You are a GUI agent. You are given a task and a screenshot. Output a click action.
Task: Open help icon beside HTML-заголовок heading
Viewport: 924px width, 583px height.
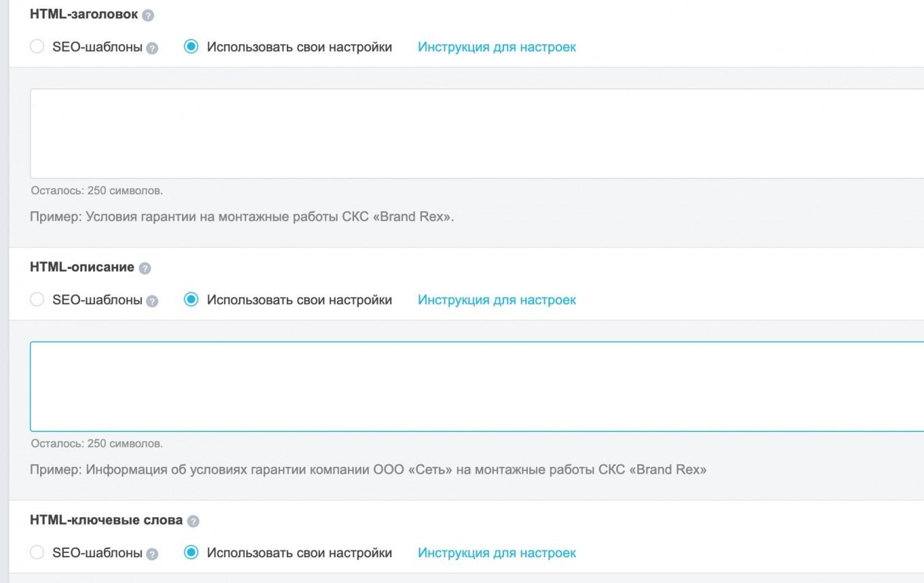click(148, 15)
